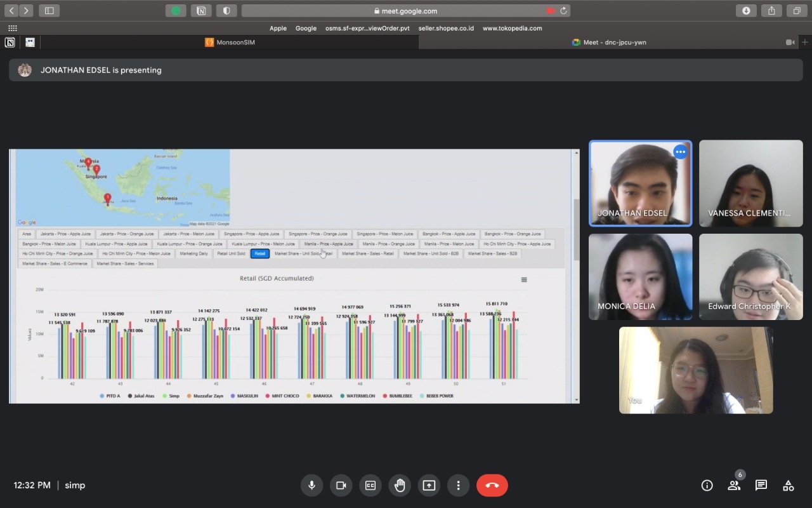This screenshot has width=812, height=508.
Task: Open meeting details info icon
Action: tap(707, 485)
